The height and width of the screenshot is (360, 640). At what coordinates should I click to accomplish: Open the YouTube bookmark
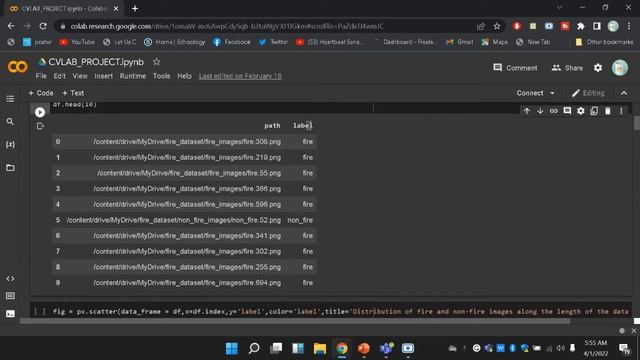[x=77, y=42]
